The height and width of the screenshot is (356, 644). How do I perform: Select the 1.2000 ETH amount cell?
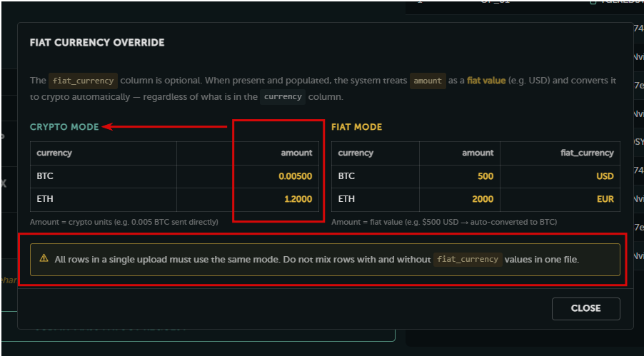pos(248,200)
